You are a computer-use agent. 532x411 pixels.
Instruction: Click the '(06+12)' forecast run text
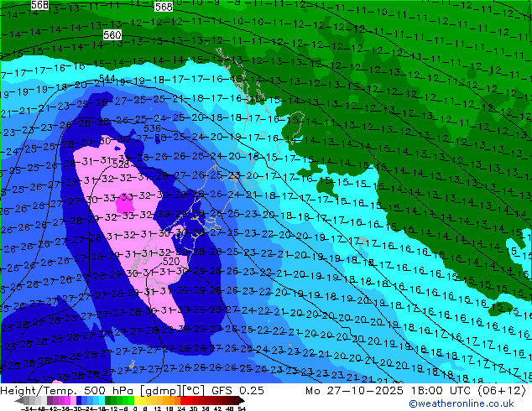coord(502,391)
